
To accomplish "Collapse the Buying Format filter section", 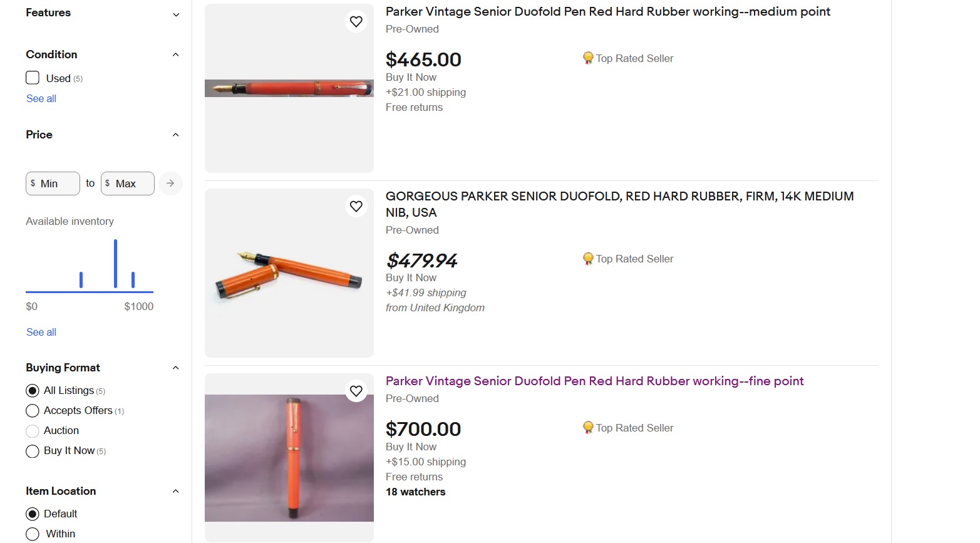I will click(176, 368).
